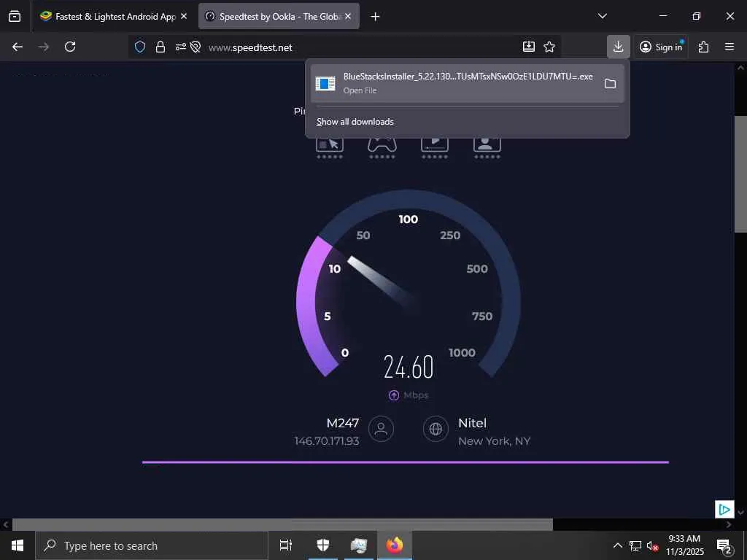This screenshot has width=747, height=560.
Task: Click the 9:33 AM clock in taskbar
Action: pyautogui.click(x=684, y=539)
